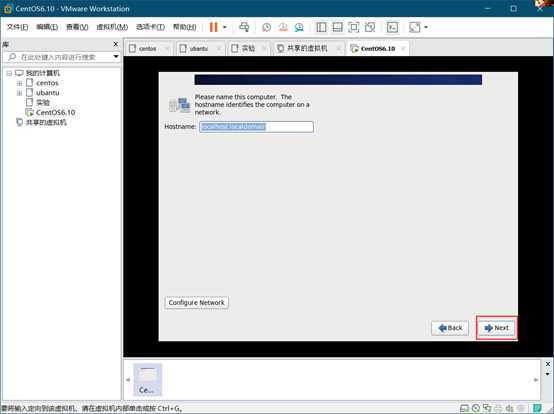Screen dimensions: 554x414
Task: Select ubantu in the library tree
Action: [47, 93]
